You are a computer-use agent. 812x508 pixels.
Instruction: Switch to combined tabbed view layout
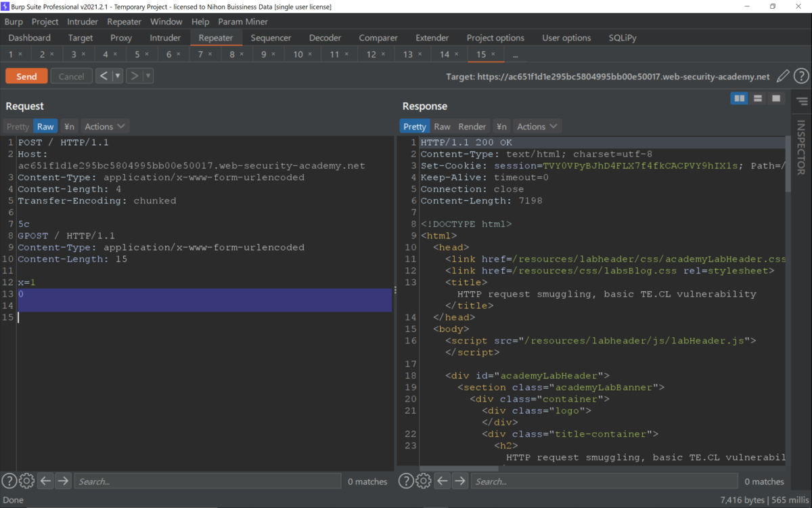pyautogui.click(x=776, y=99)
